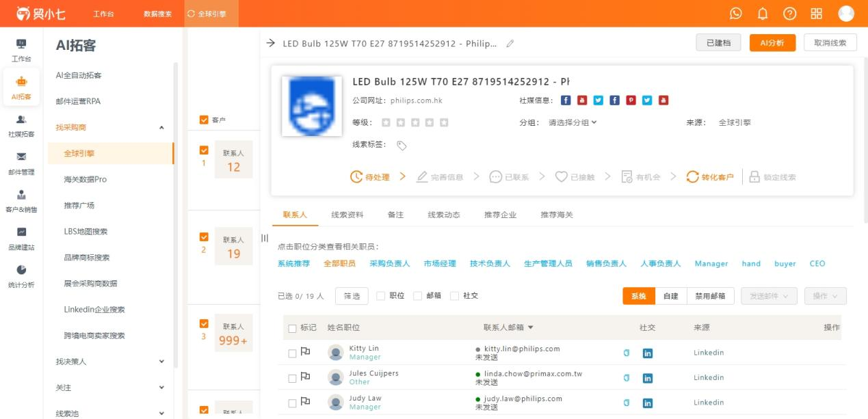Uncheck result 1 with 12 contacts

[203, 150]
